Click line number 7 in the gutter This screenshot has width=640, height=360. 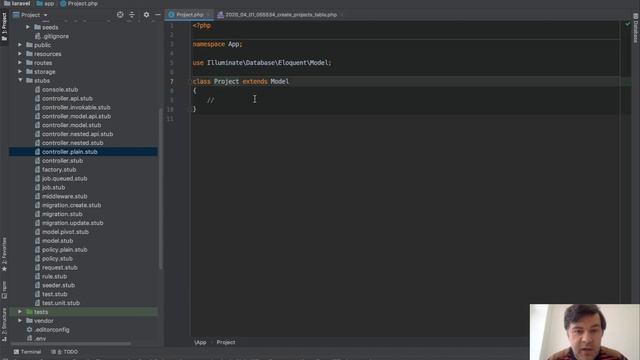[x=171, y=82]
